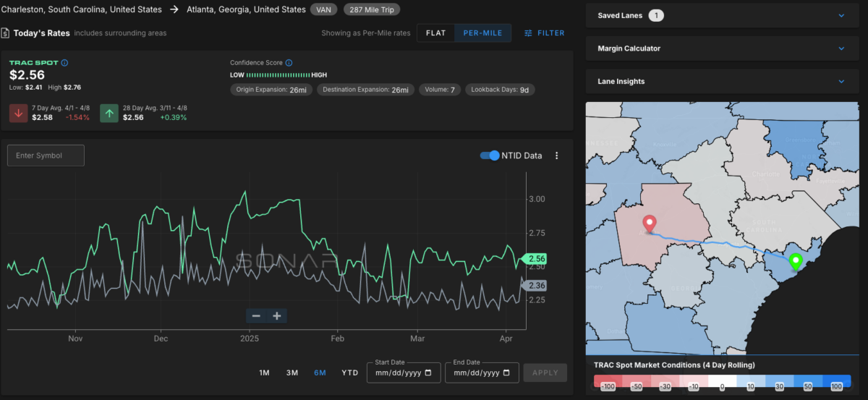Expand the Lane Insights panel
Screen dimensions: 868x400
tap(723, 82)
